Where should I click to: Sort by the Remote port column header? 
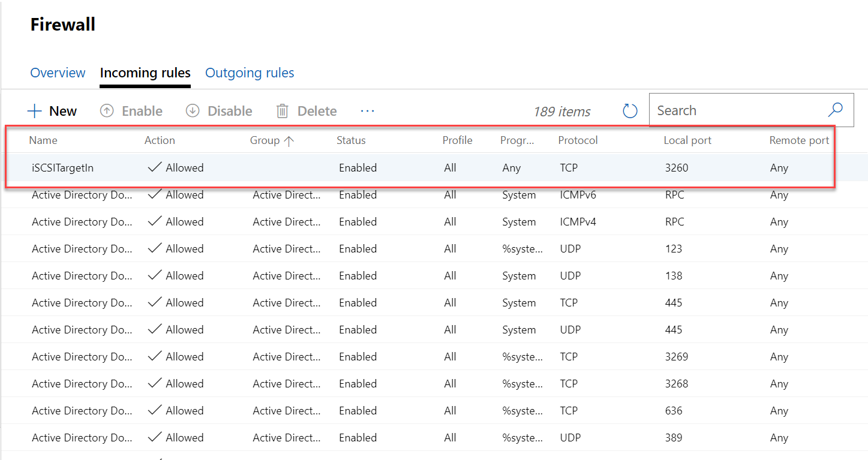point(799,140)
